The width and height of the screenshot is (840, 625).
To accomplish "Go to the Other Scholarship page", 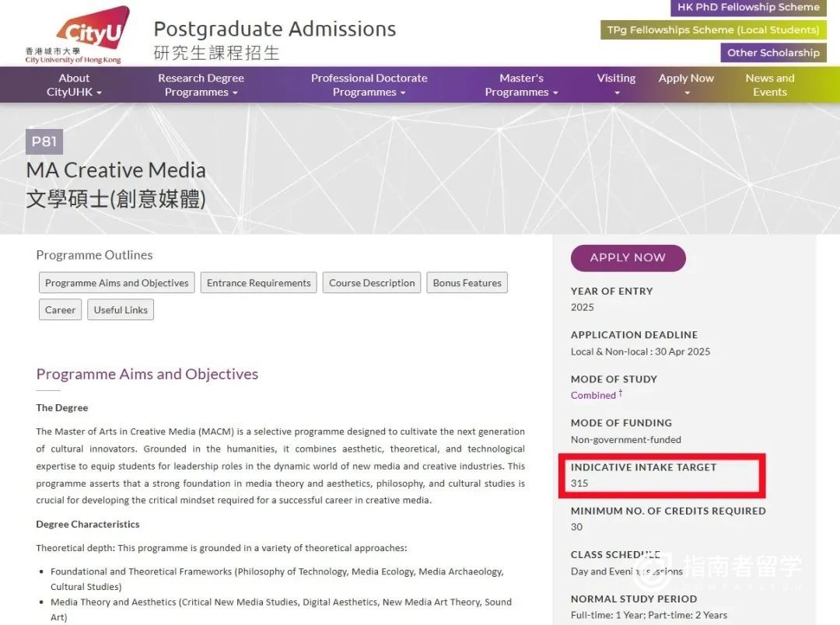I will pyautogui.click(x=773, y=53).
